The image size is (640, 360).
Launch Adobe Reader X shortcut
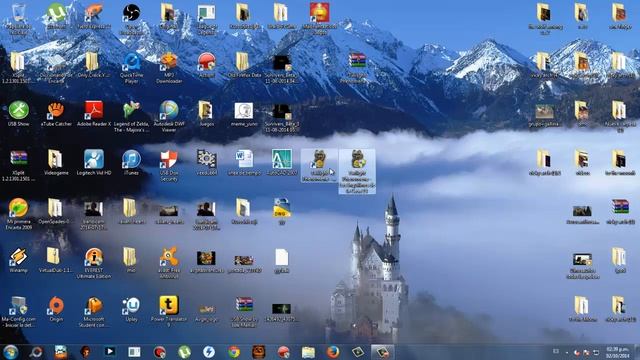[x=94, y=113]
